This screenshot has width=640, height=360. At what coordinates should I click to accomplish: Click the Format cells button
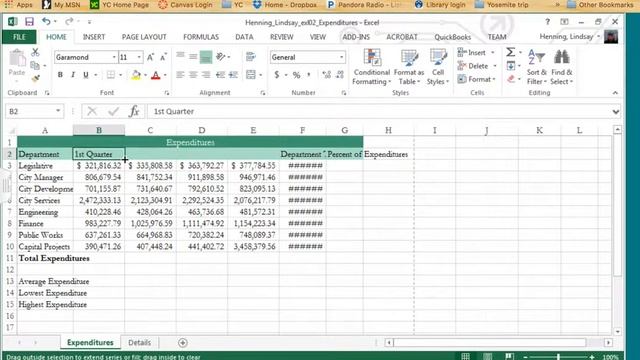pos(476,79)
